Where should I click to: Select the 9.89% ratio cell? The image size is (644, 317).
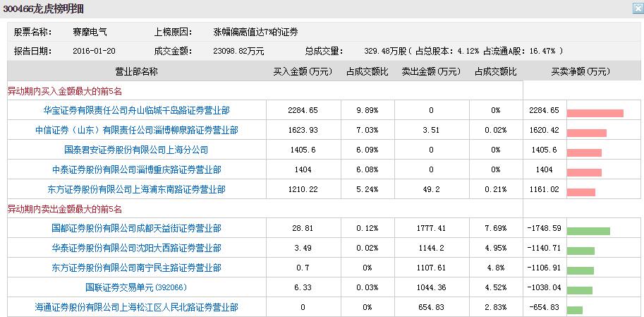pos(367,110)
